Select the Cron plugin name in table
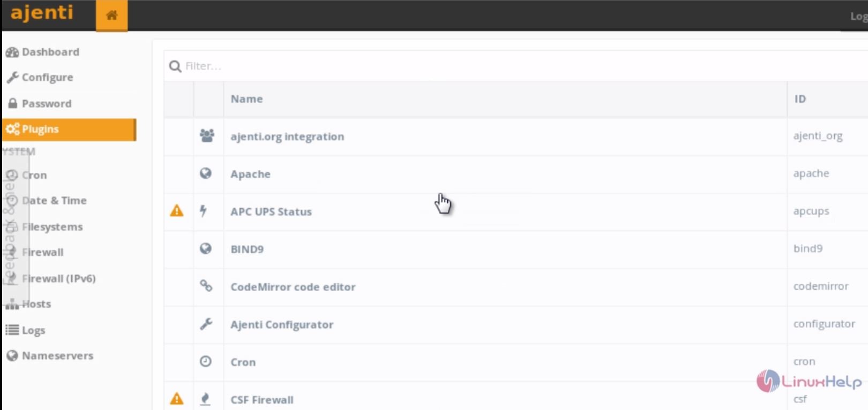This screenshot has height=410, width=868. 243,362
